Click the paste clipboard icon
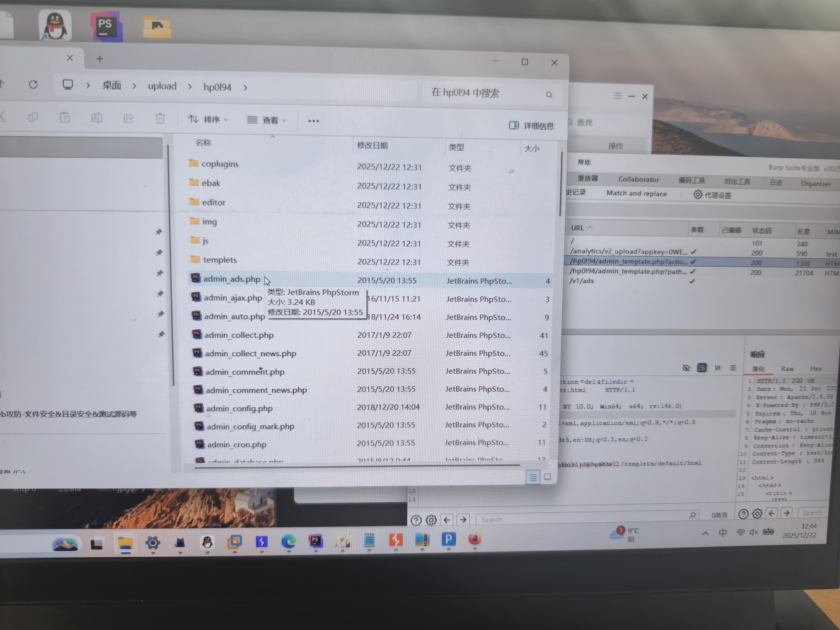Viewport: 840px width, 630px height. click(65, 118)
